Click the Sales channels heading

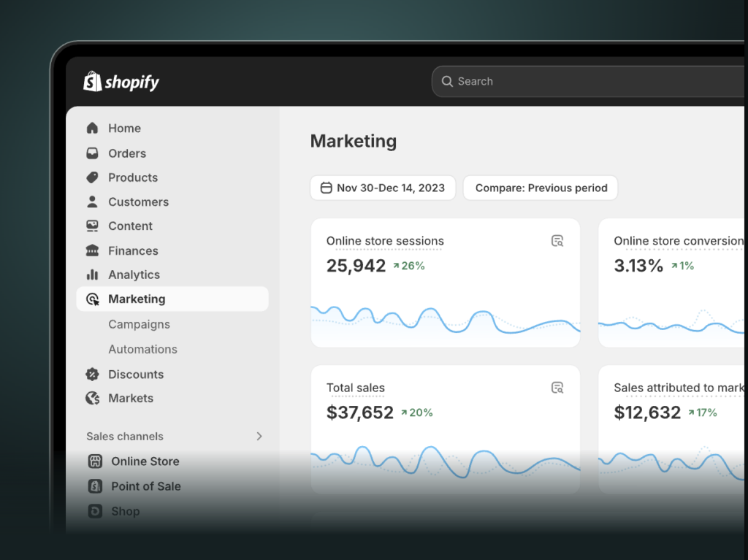124,437
